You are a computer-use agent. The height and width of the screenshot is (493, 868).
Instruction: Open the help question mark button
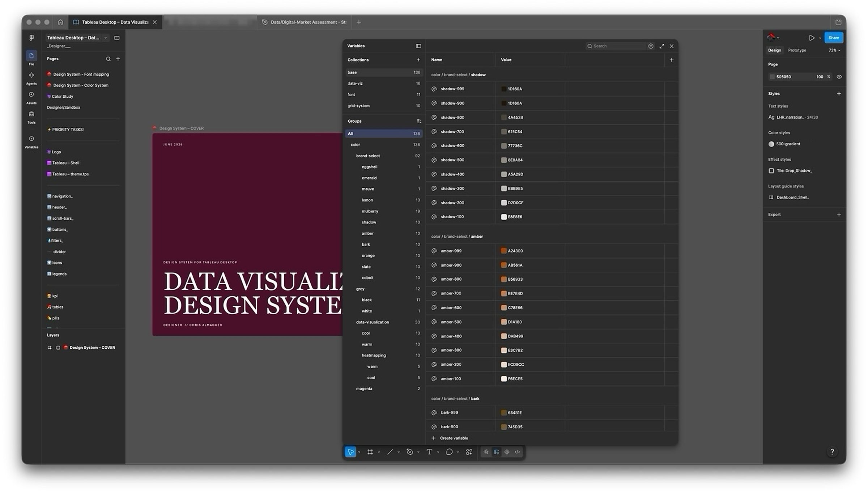832,451
